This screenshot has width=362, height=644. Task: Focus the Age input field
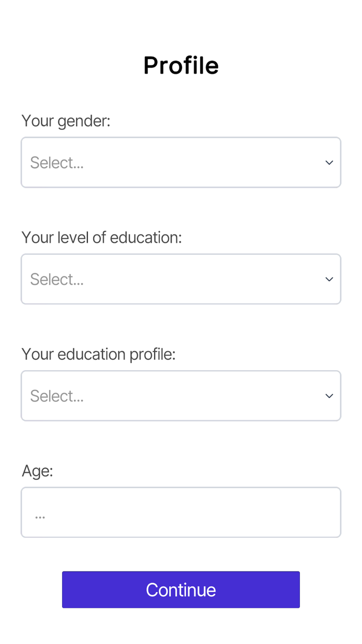[x=180, y=513]
